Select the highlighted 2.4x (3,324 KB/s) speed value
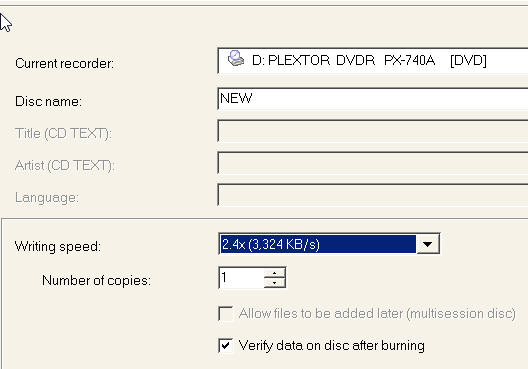This screenshot has width=528, height=369. [318, 244]
